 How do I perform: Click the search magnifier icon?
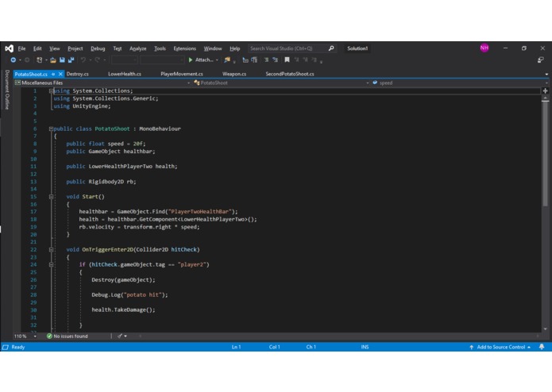point(331,48)
